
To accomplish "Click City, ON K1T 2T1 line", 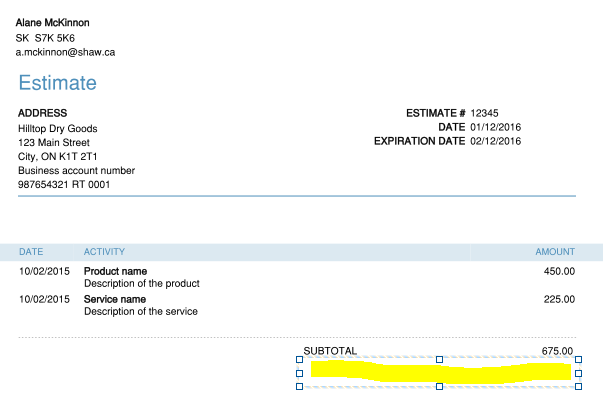I will pyautogui.click(x=58, y=156).
